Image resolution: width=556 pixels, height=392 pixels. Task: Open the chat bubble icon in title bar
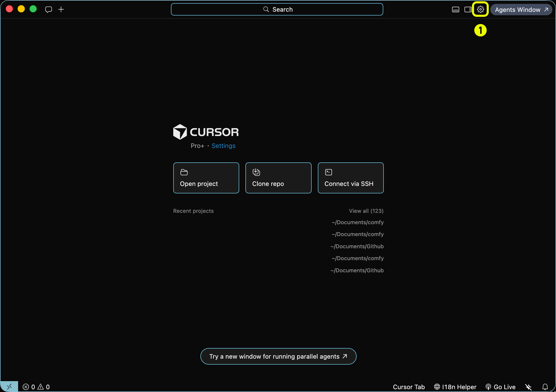point(49,10)
